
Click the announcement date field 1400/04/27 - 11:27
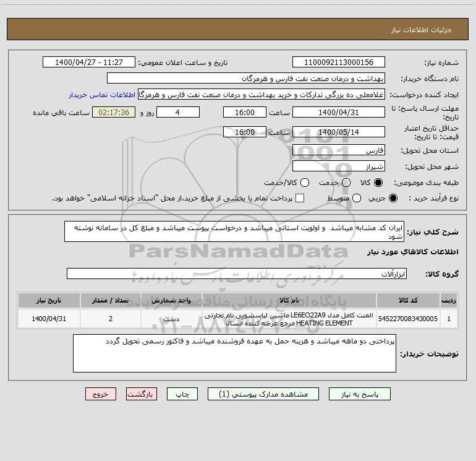click(89, 62)
